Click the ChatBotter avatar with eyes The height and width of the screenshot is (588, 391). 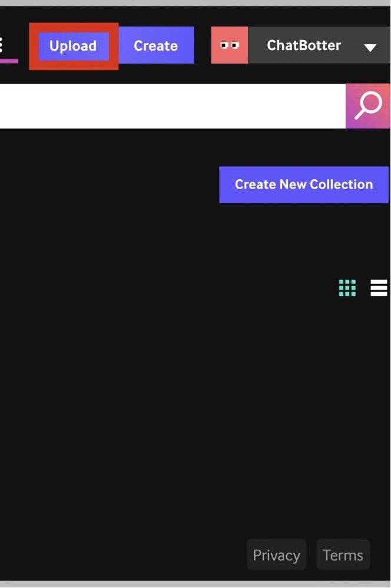(x=230, y=45)
